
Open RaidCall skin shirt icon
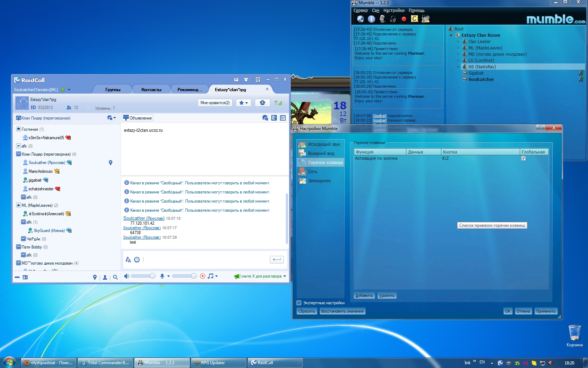click(246, 80)
